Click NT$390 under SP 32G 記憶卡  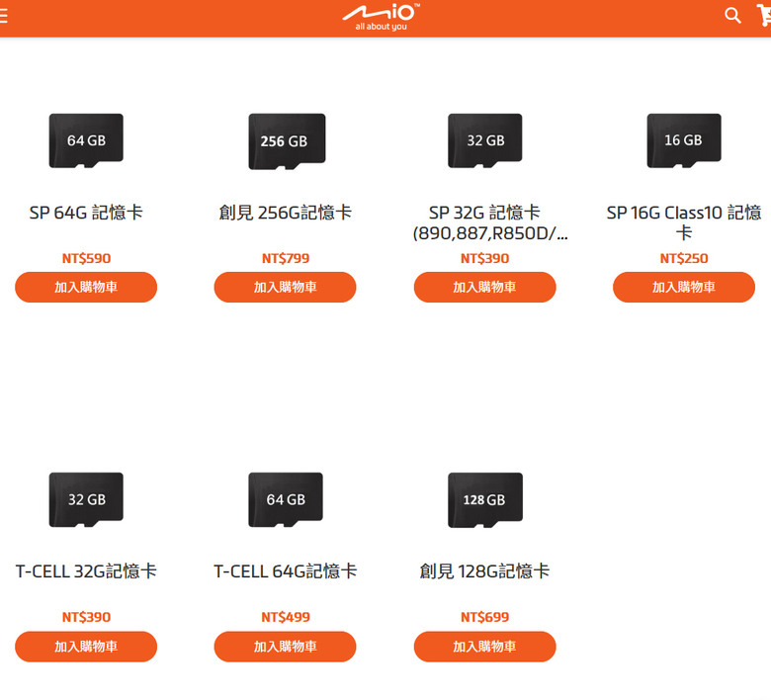pos(484,258)
